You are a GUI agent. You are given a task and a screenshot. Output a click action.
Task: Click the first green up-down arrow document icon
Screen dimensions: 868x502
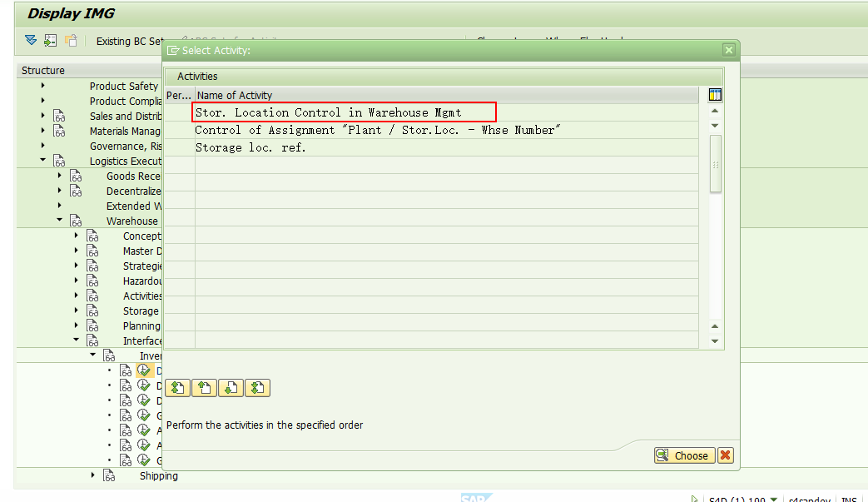pos(177,387)
